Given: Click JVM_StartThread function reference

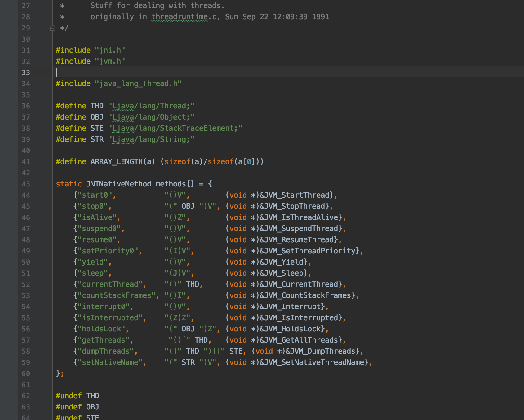Looking at the screenshot, I should [x=297, y=195].
